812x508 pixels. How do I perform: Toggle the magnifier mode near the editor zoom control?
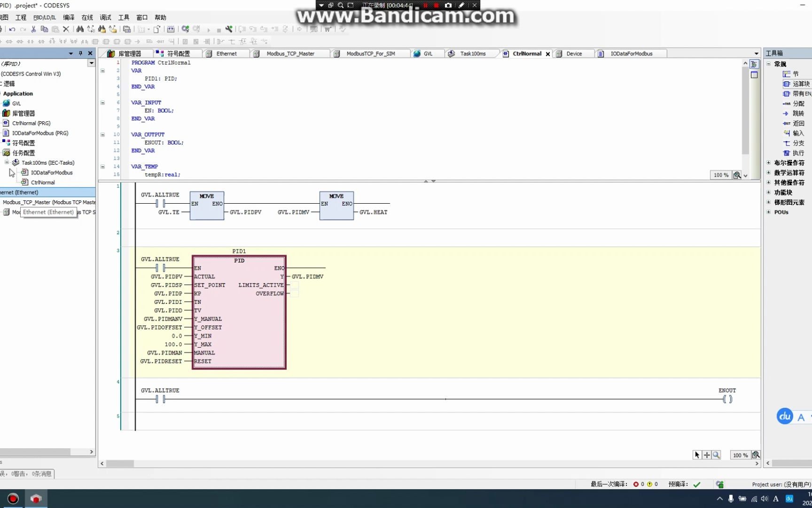716,455
